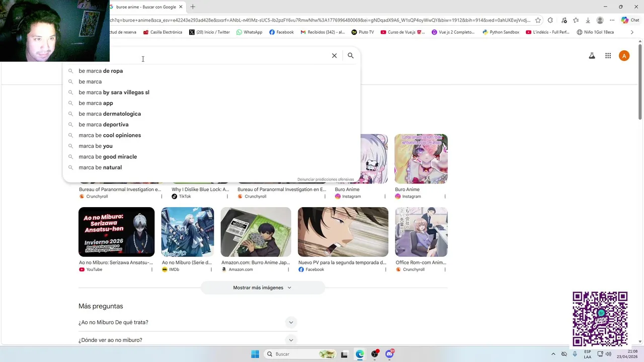Open Google Search Labs flask icon

click(592, 56)
